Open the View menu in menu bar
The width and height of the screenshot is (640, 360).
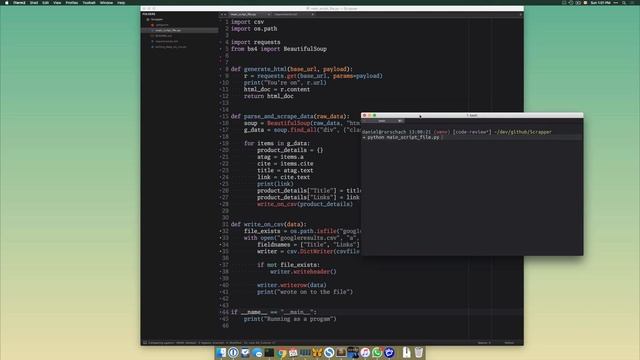[x=57, y=2]
